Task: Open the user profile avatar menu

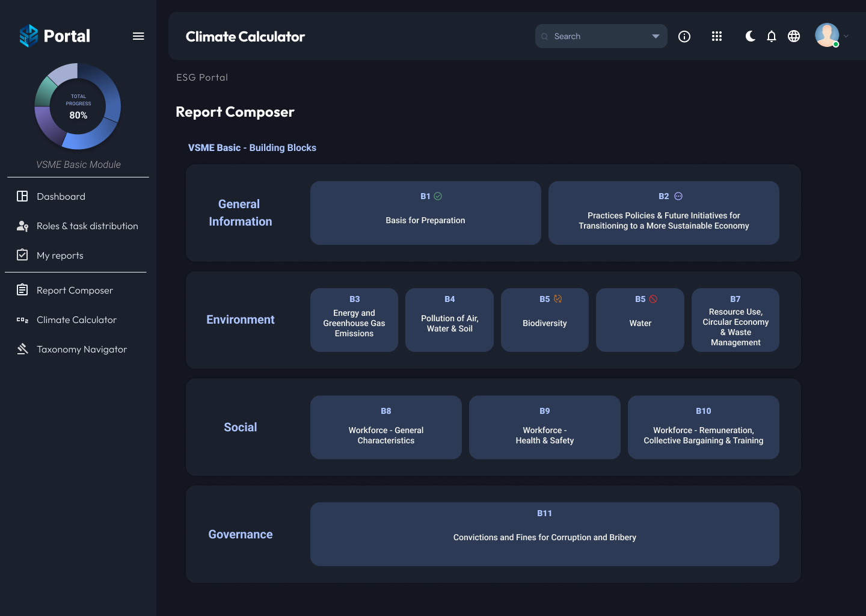Action: [827, 35]
